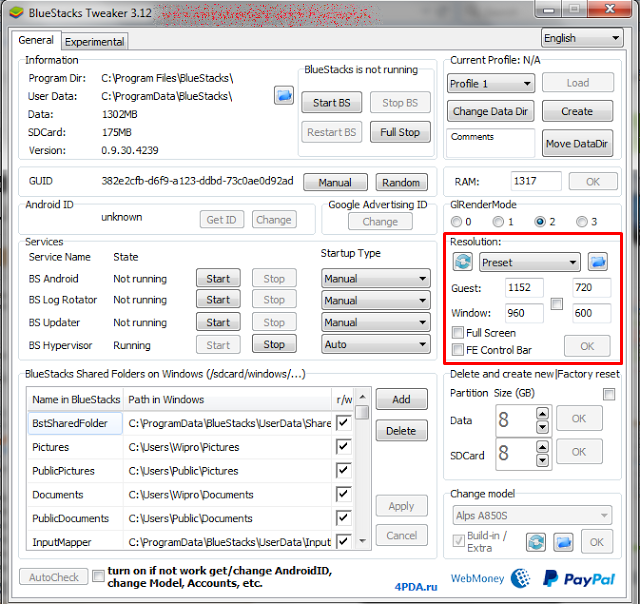The height and width of the screenshot is (604, 640).
Task: Click the WebMoney donation logo
Action: [x=490, y=578]
